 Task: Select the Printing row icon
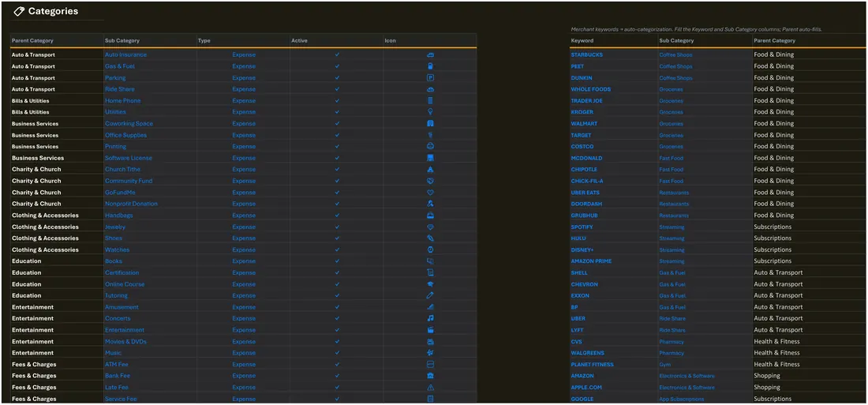pyautogui.click(x=430, y=146)
